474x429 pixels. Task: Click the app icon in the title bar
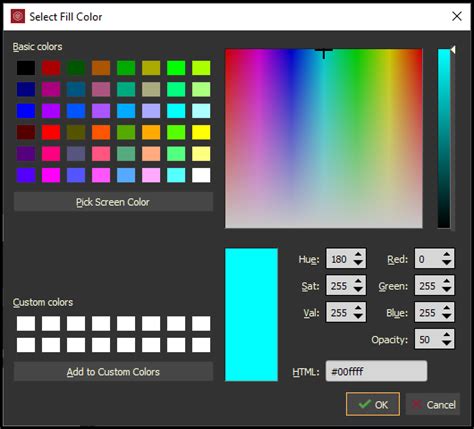tap(18, 16)
